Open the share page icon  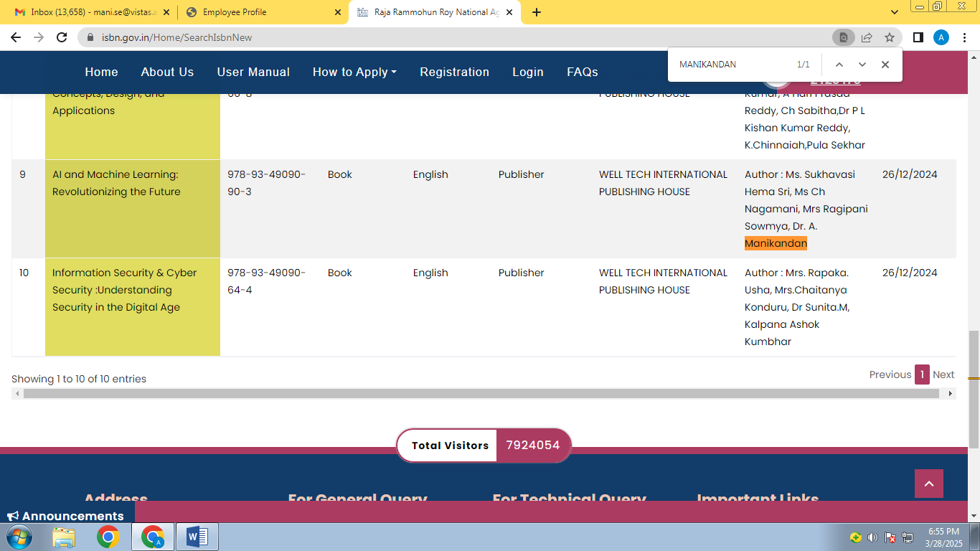click(x=867, y=37)
